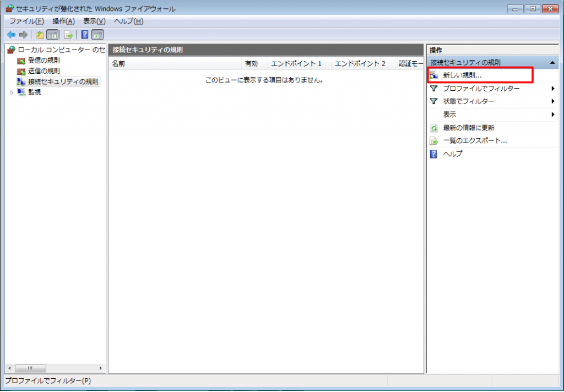Screen dimensions: 564x392
Task: Click the 有効 column header
Action: click(254, 64)
